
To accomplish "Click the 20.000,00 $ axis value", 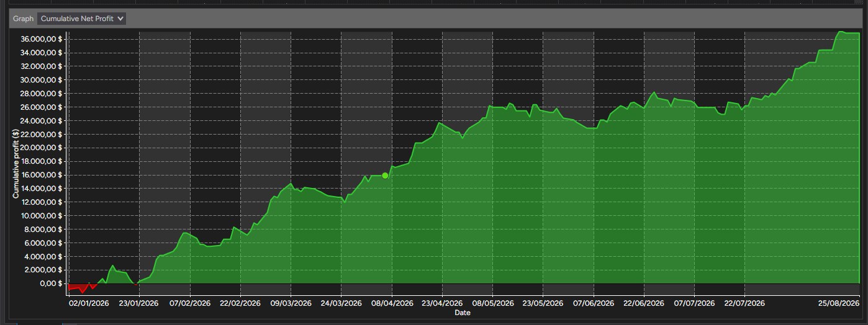I will pos(42,148).
